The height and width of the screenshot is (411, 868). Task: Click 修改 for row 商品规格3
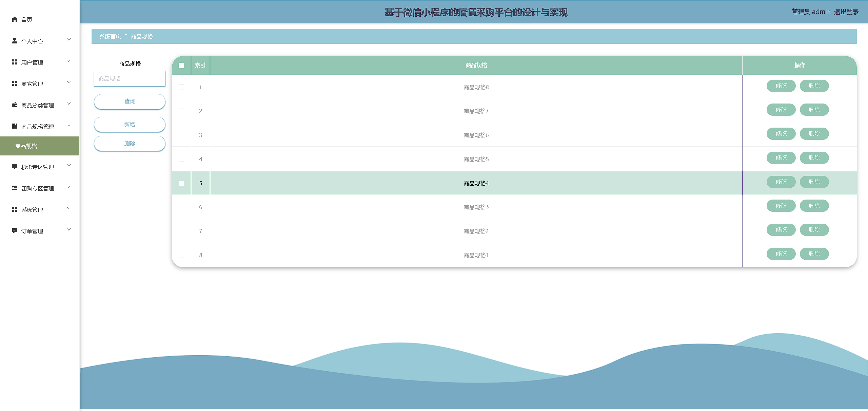[x=781, y=206]
